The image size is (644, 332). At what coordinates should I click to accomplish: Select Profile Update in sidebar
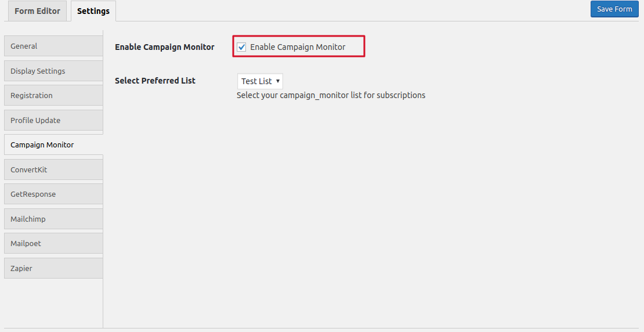(53, 120)
